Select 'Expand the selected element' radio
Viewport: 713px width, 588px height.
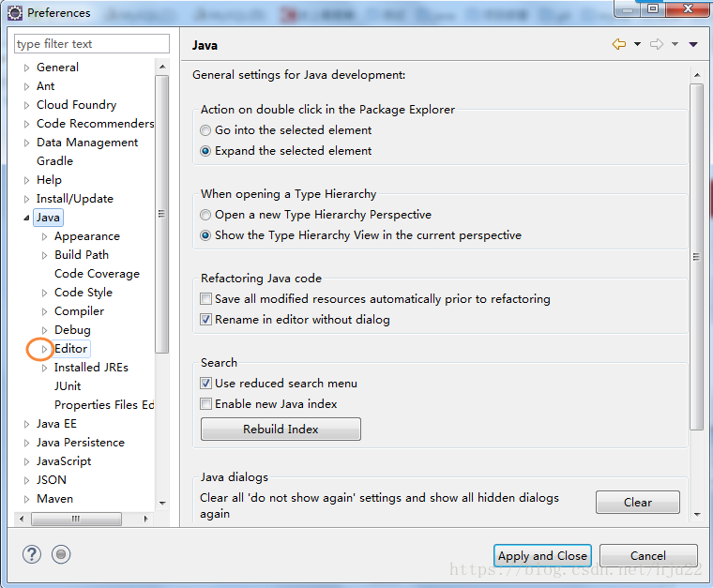pyautogui.click(x=205, y=151)
